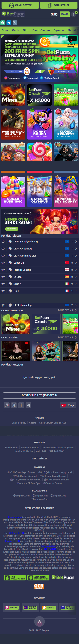Image resolution: width=79 pixels, height=644 pixels.
Task: Open the Facebook icon in the footer
Action: 21,405
